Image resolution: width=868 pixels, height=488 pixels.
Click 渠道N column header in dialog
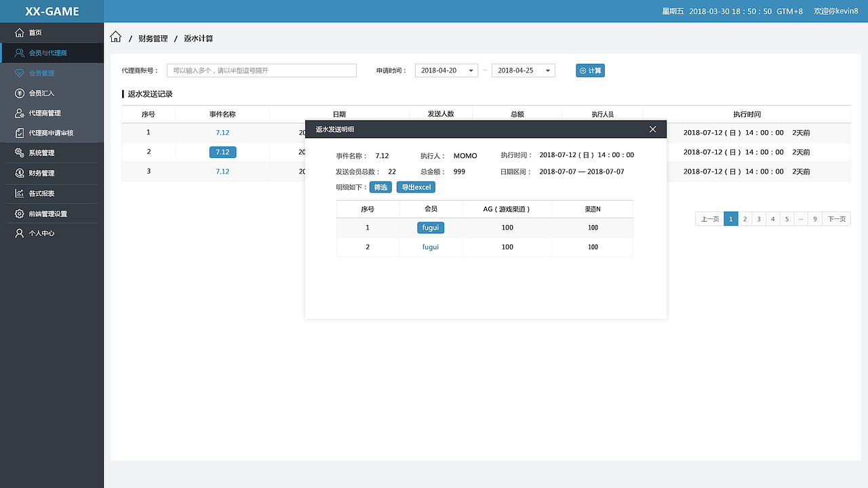click(x=593, y=209)
